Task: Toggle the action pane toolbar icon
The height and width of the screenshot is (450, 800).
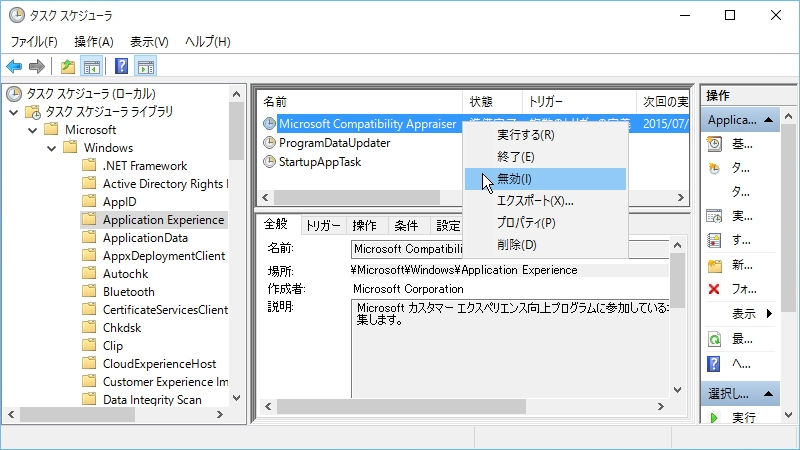Action: pos(146,66)
